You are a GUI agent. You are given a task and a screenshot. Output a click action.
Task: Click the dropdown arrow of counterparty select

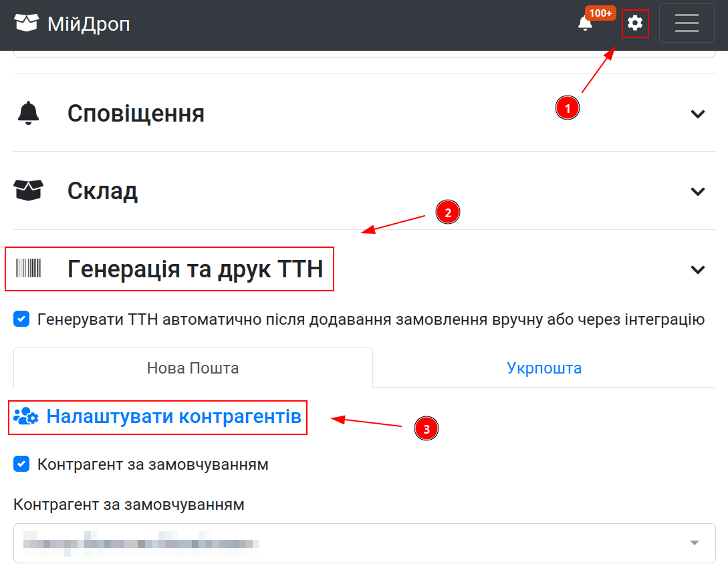click(694, 543)
